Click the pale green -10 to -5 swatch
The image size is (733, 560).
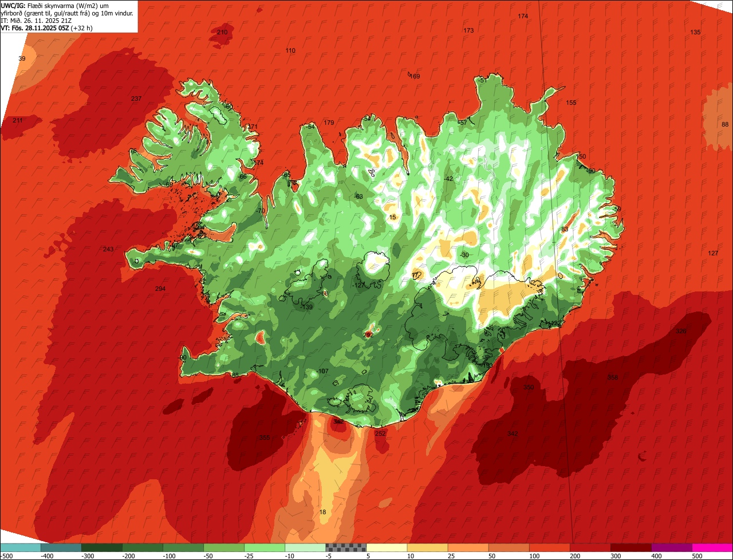pos(305,547)
